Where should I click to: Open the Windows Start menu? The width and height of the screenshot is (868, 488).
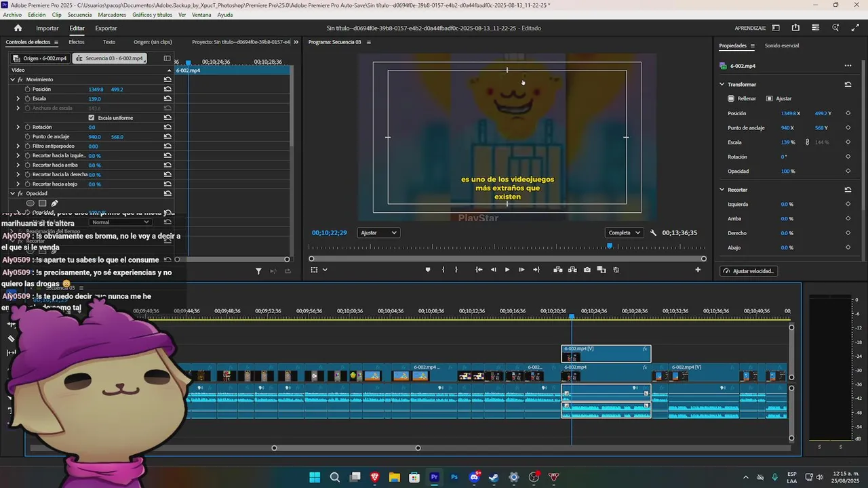tap(315, 477)
